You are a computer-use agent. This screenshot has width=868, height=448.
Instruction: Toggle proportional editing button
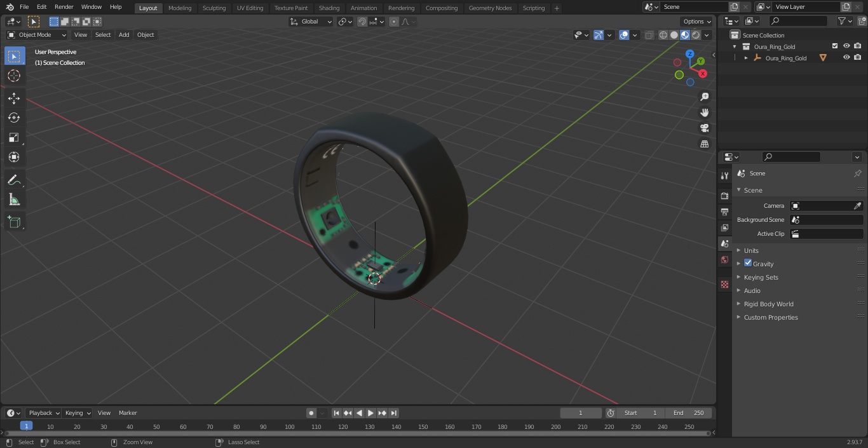tap(394, 22)
